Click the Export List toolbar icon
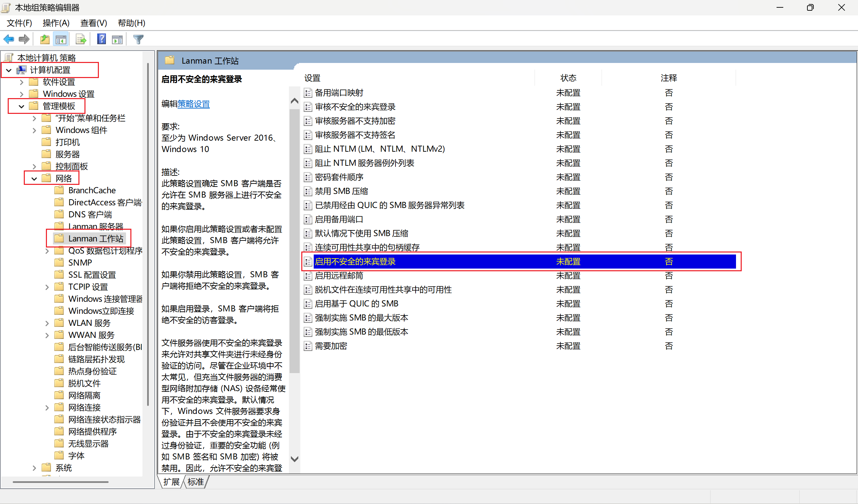 81,40
